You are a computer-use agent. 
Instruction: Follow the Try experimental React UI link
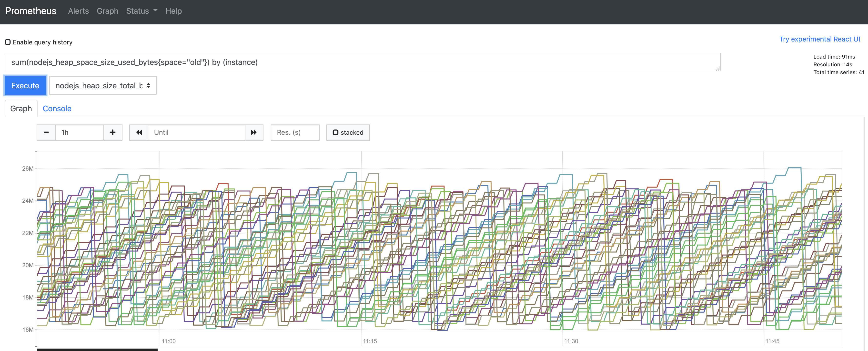click(x=819, y=39)
